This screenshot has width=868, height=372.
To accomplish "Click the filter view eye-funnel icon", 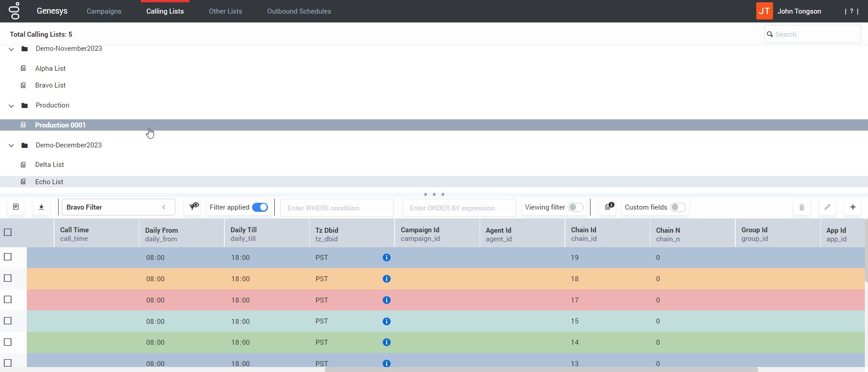I will 194,207.
